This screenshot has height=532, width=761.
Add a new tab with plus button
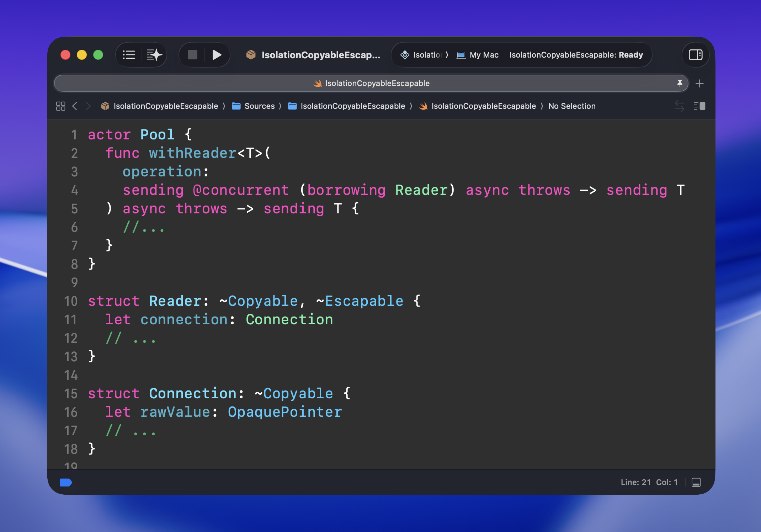[699, 84]
